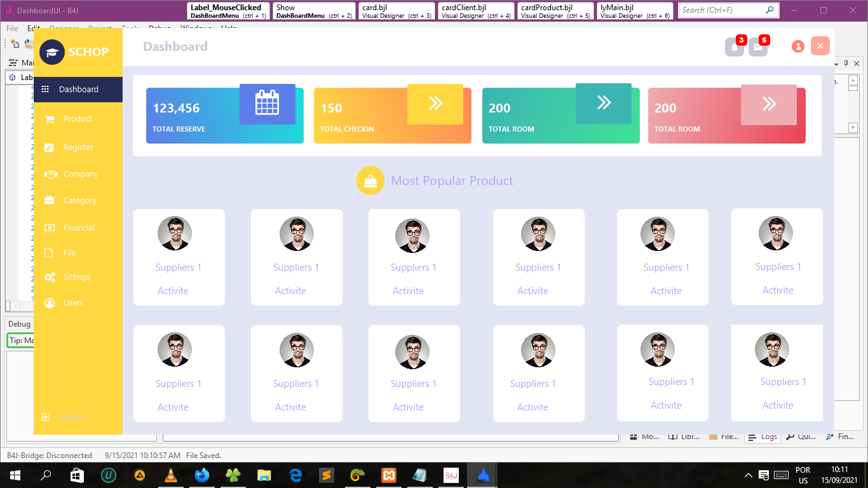
Task: Launch VLC from the taskbar
Action: pos(171,475)
